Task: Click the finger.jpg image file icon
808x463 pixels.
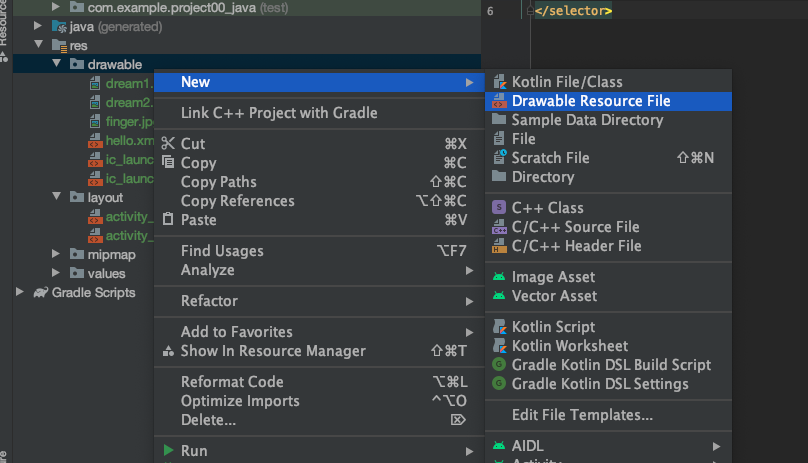Action: point(95,122)
